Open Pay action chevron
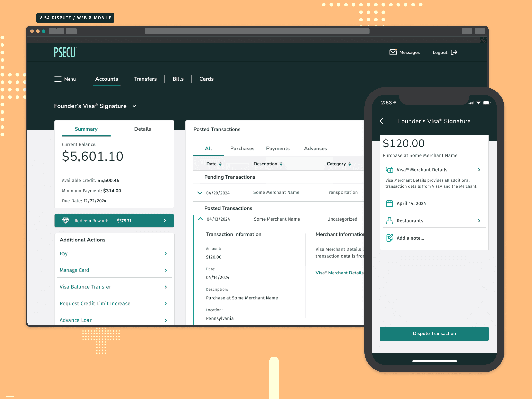Viewport: 532px width, 399px height. tap(166, 254)
